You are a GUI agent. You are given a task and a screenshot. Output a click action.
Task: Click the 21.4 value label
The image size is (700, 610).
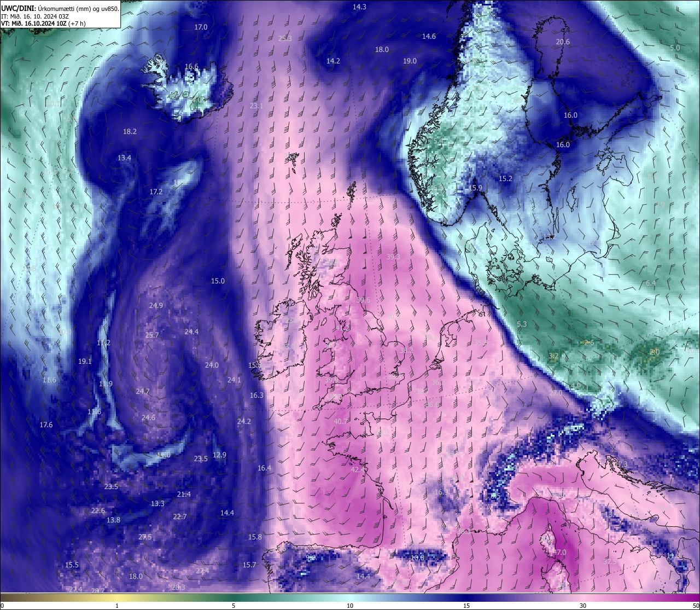coord(184,494)
